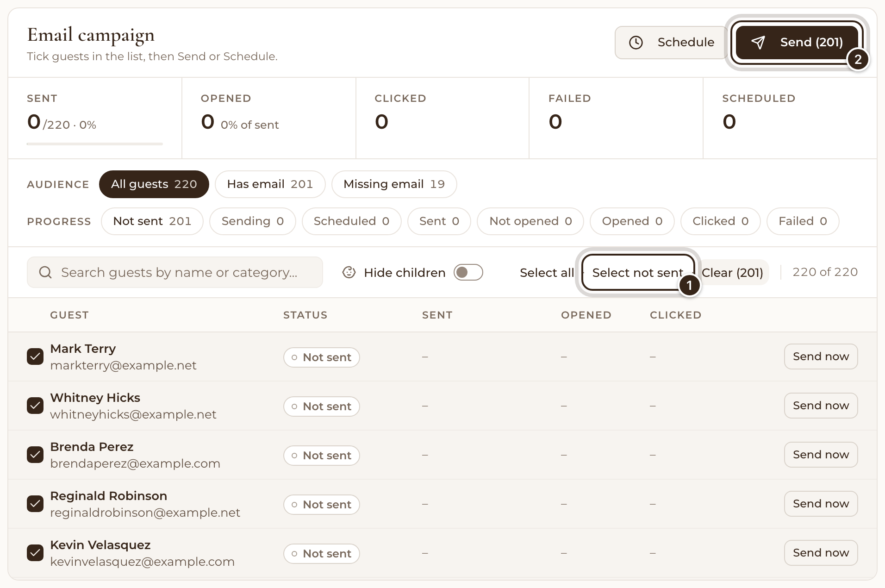Focus the guest search field
Viewport: 885px width, 588px height.
pos(175,272)
